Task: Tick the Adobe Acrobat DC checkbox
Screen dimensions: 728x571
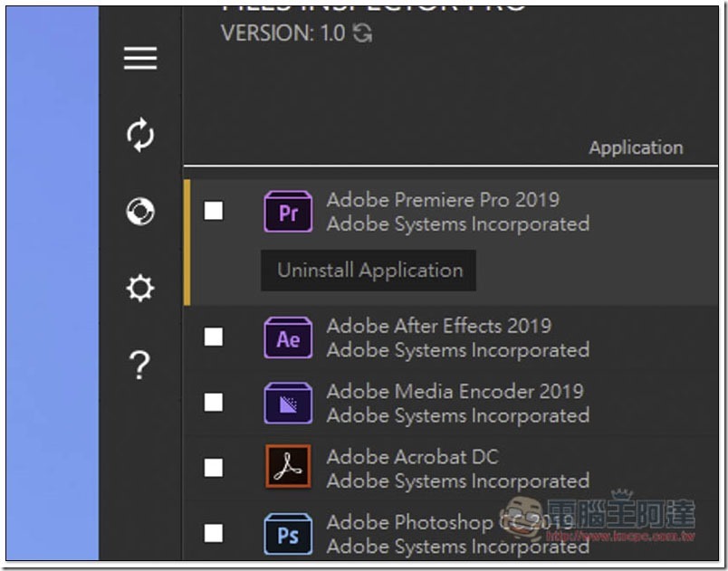Action: click(x=214, y=468)
